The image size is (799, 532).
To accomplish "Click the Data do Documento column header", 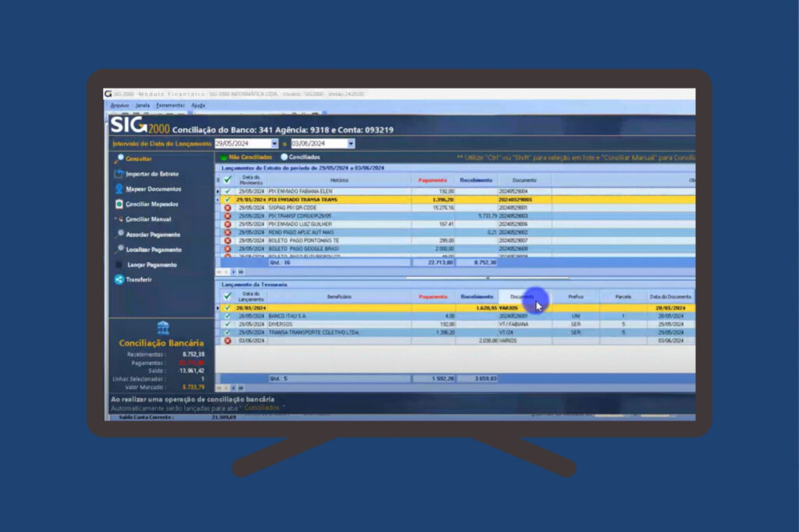I will tap(670, 296).
